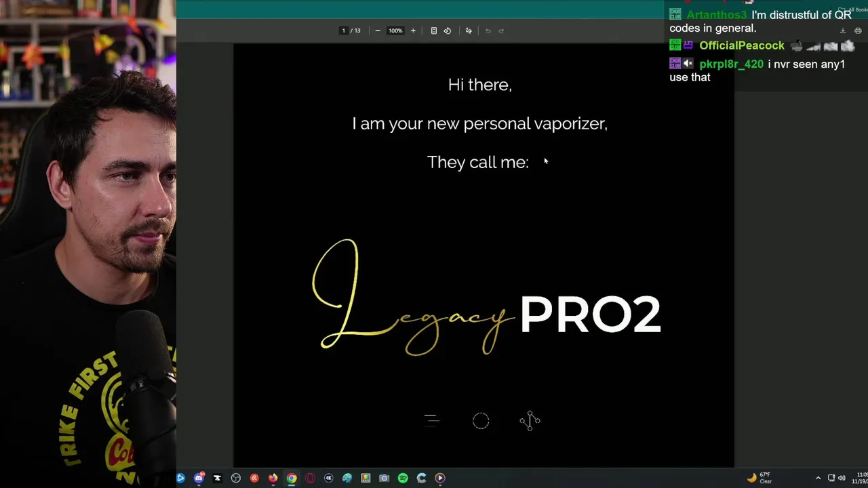Zoom in with the plus button

(x=413, y=30)
